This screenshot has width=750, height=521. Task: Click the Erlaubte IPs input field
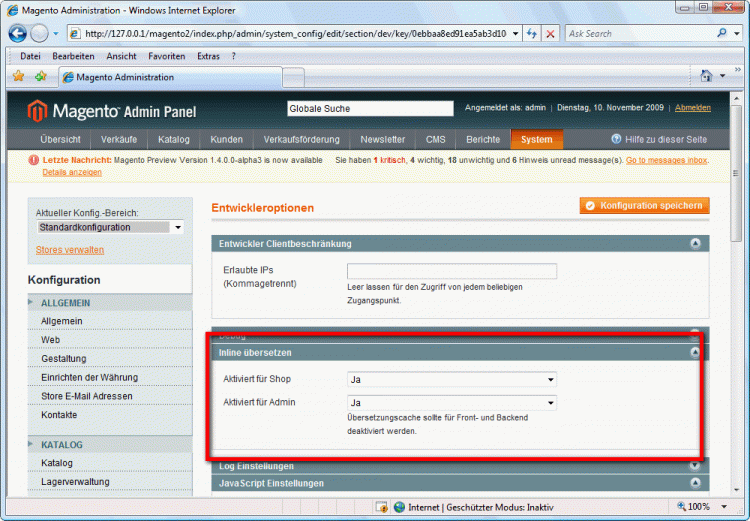451,271
